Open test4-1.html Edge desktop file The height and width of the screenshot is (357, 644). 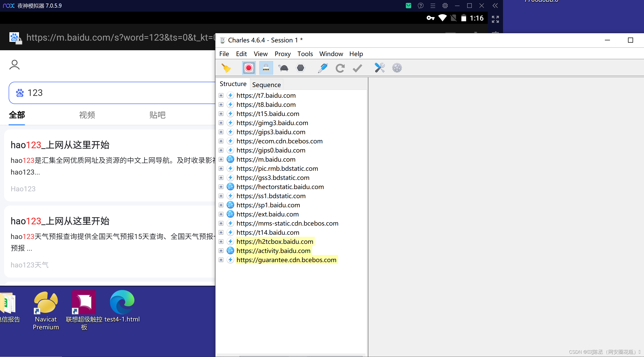click(122, 307)
